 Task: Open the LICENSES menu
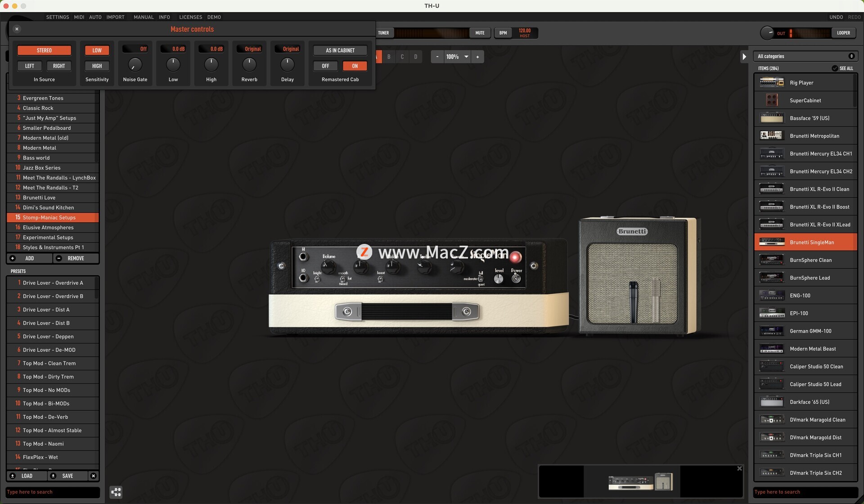(190, 17)
